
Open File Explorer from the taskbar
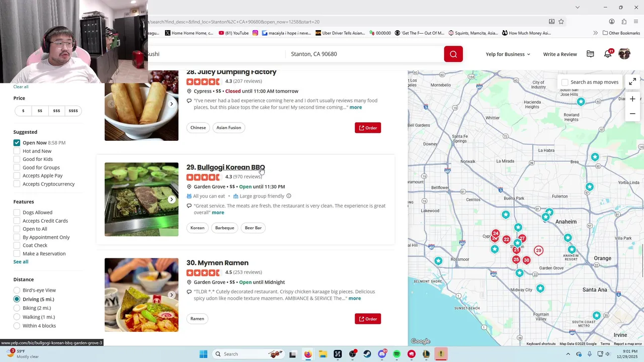pos(323,354)
